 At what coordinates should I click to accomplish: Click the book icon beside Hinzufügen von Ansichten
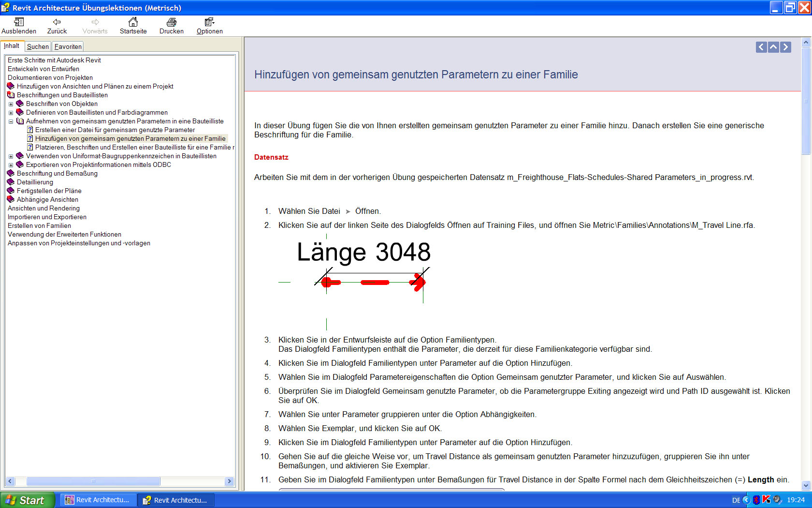pyautogui.click(x=11, y=86)
